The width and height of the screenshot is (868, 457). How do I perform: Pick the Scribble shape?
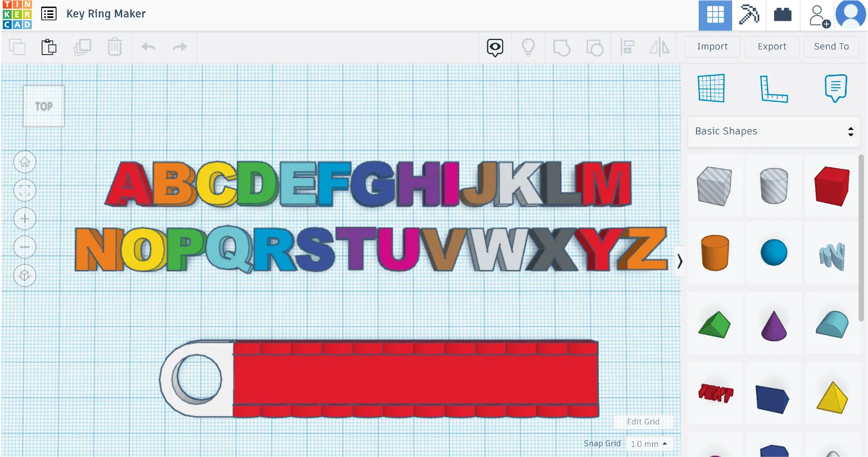click(x=832, y=256)
